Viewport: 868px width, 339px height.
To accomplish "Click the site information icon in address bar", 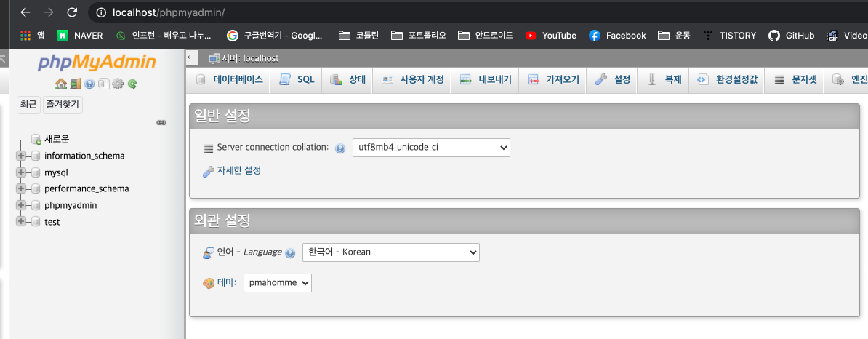I will pos(100,12).
